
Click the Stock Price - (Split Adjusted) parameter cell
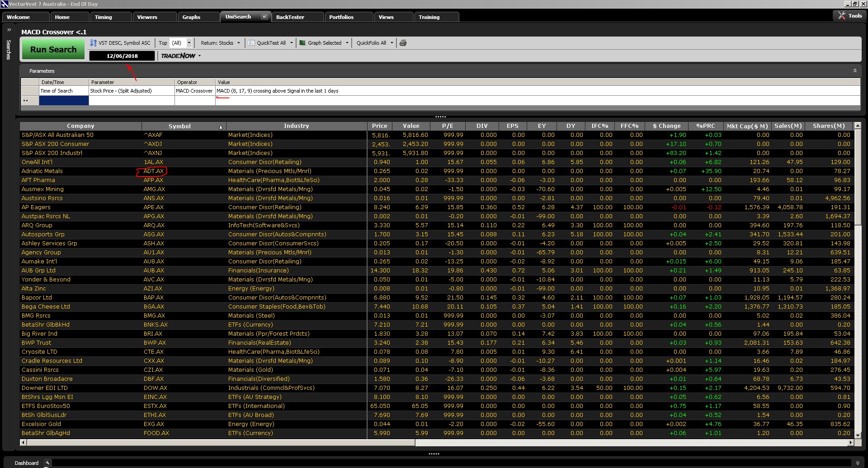click(x=132, y=91)
